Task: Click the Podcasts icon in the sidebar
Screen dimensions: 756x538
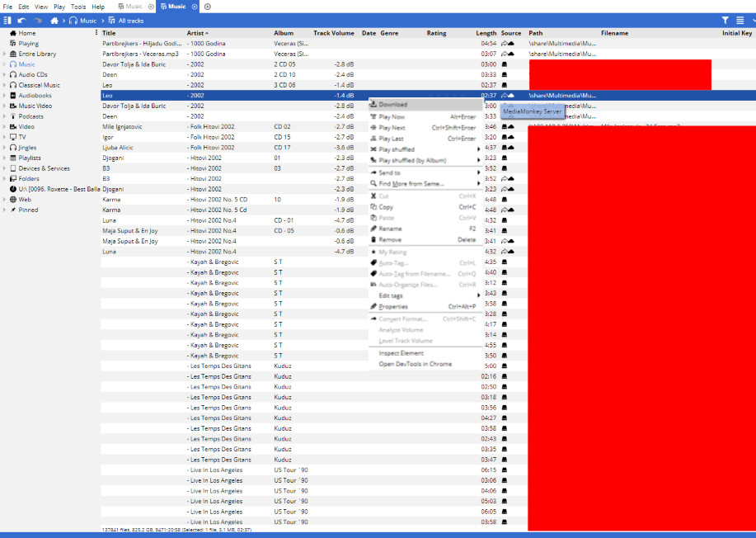Action: point(12,116)
